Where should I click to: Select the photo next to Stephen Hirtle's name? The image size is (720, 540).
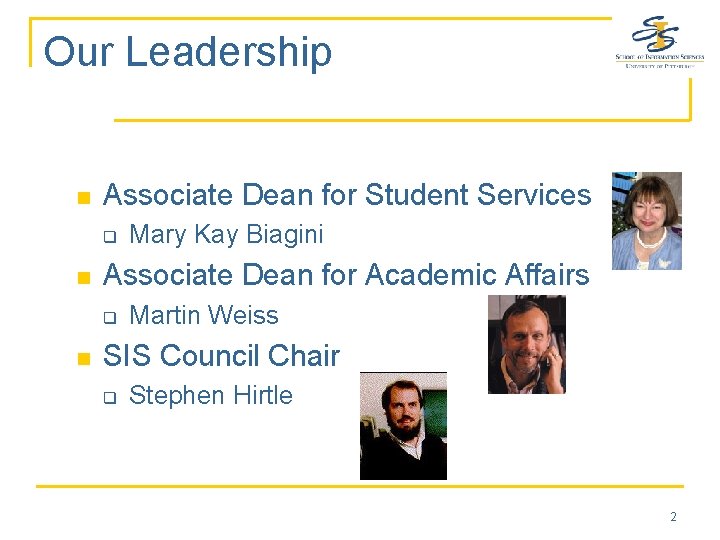pyautogui.click(x=403, y=426)
